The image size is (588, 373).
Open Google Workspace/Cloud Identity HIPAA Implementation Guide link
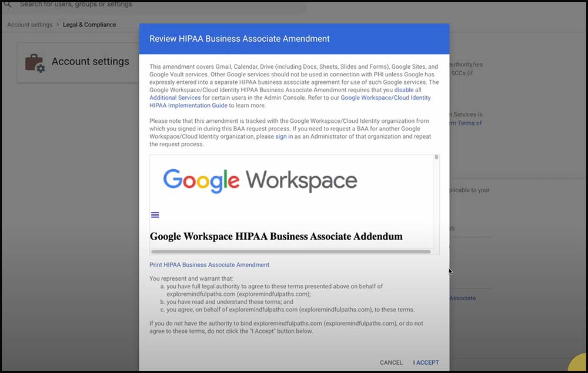pyautogui.click(x=290, y=102)
